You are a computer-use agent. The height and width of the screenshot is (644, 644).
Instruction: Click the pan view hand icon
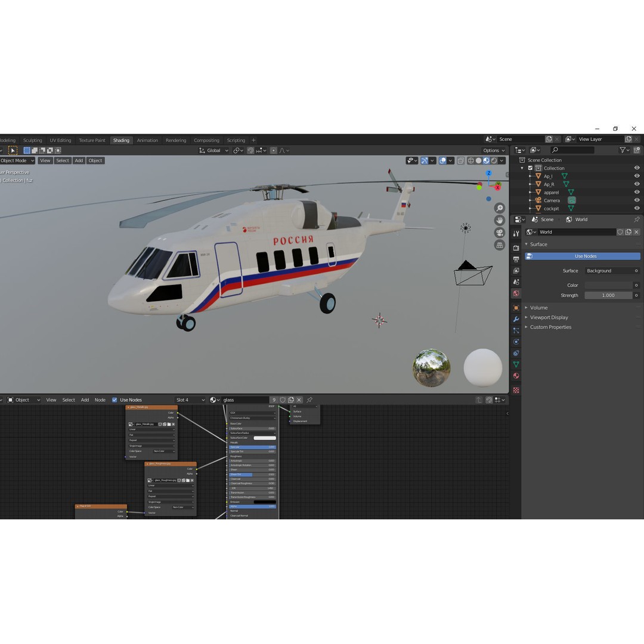click(x=500, y=220)
